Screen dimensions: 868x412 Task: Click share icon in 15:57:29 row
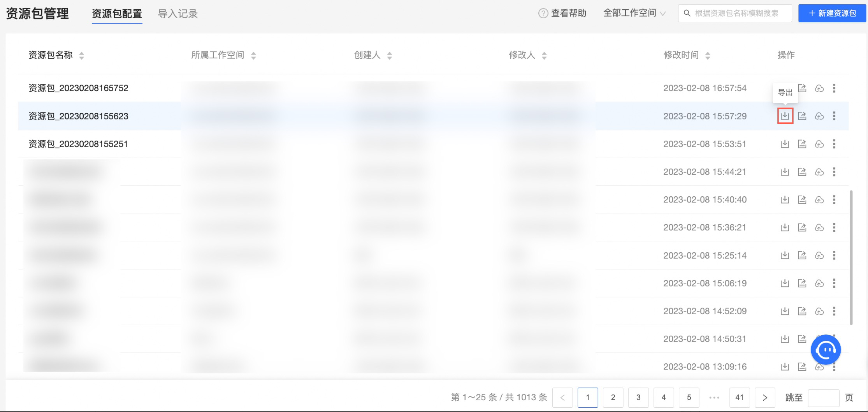pyautogui.click(x=802, y=116)
